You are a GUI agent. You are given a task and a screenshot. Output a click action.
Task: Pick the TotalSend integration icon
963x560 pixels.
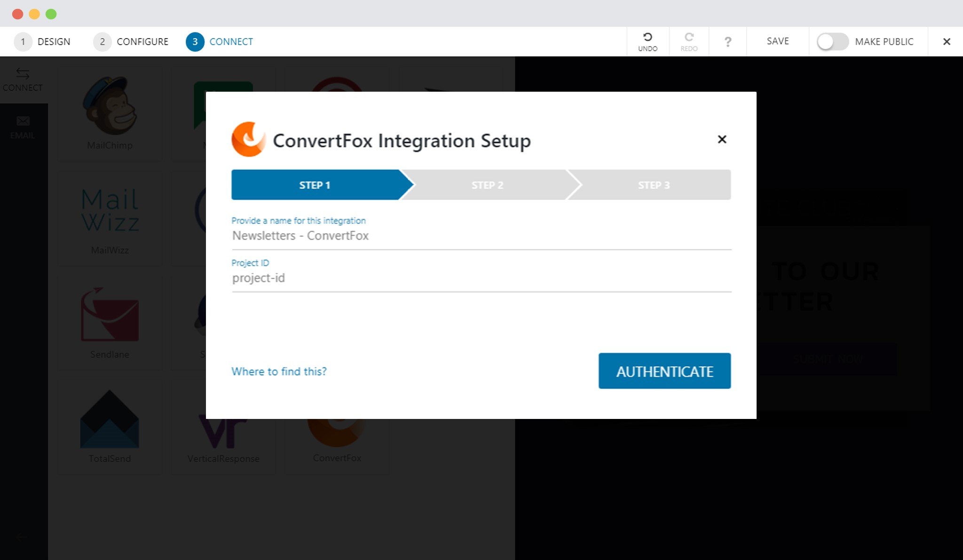click(110, 419)
